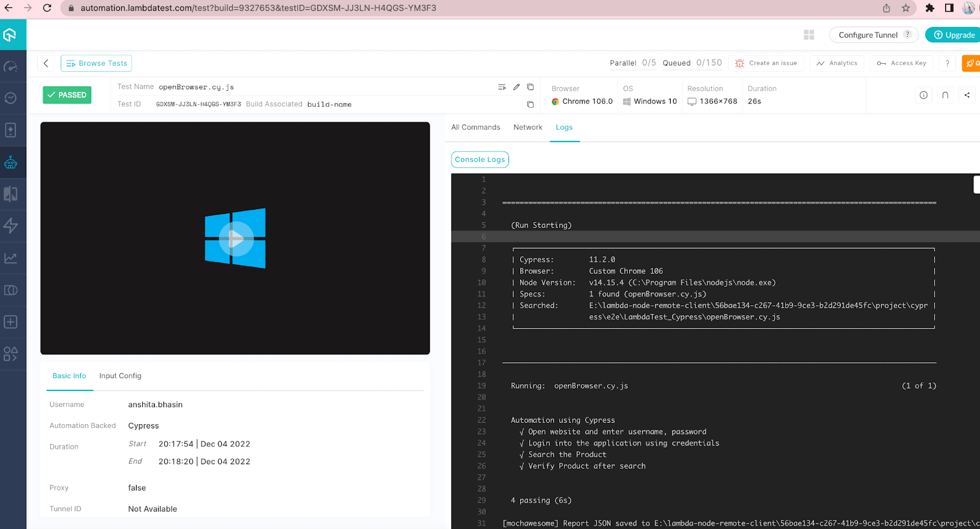Click the Create an issue button
The height and width of the screenshot is (529, 980).
pyautogui.click(x=766, y=63)
